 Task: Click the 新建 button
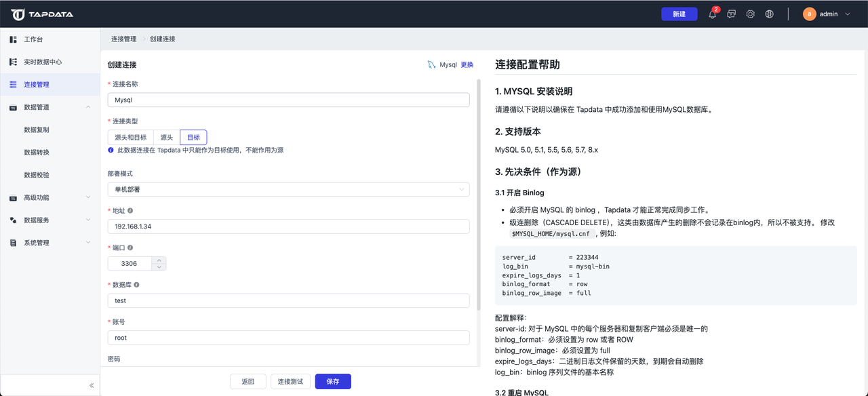pyautogui.click(x=679, y=14)
